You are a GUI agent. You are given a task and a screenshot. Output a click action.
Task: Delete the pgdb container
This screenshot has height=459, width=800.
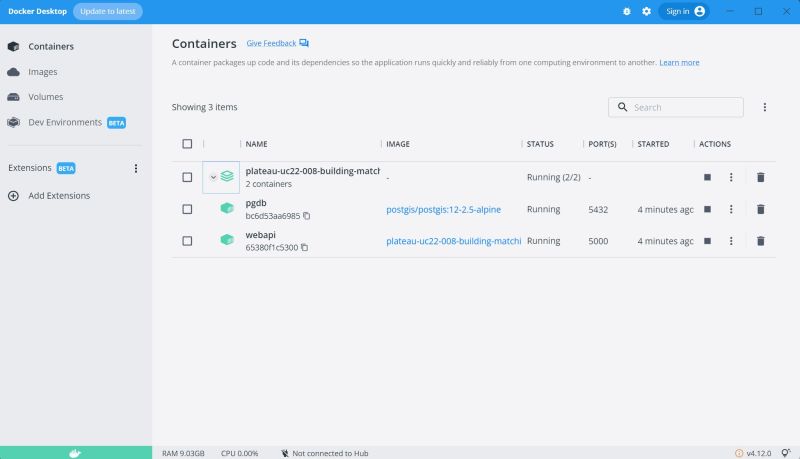pyautogui.click(x=761, y=209)
